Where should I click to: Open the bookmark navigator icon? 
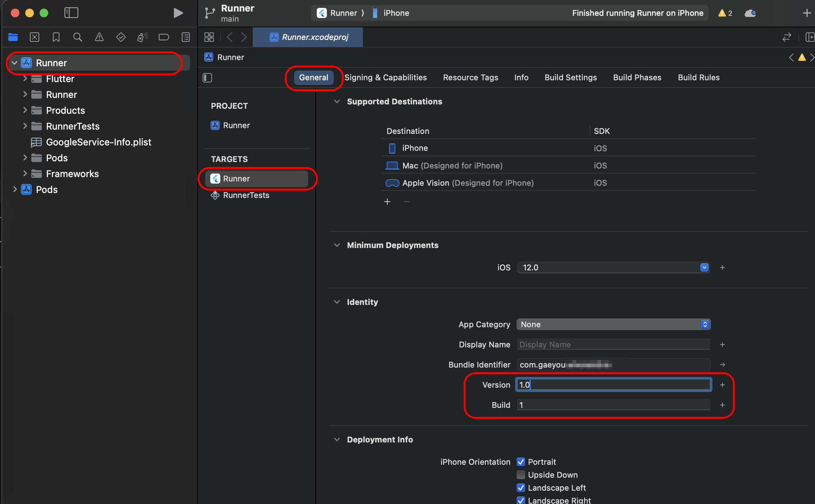(x=56, y=37)
